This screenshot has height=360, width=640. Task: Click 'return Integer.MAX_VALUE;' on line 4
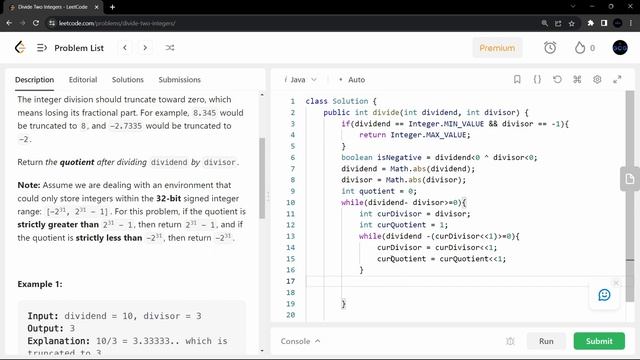point(415,135)
